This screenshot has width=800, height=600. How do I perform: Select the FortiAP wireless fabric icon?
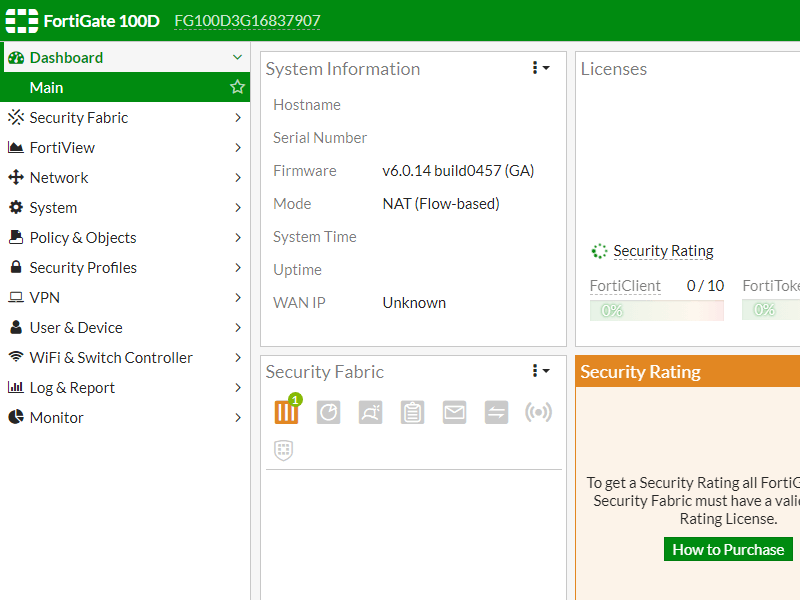(x=538, y=412)
